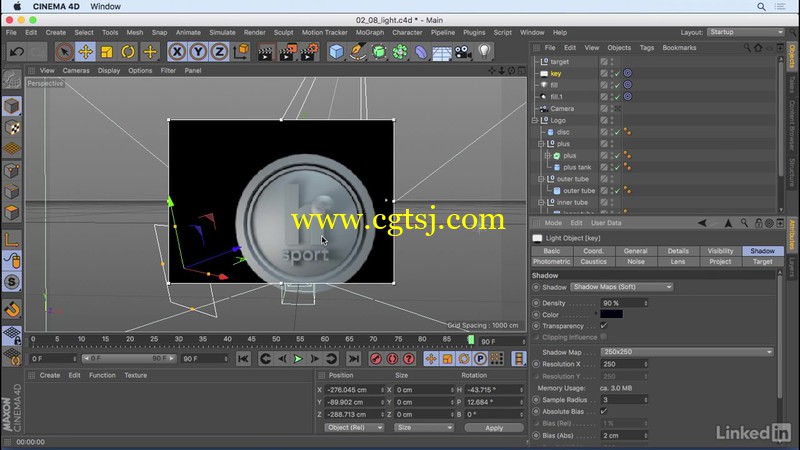Open the Layout Startup dropdown
800x450 pixels.
coord(746,32)
